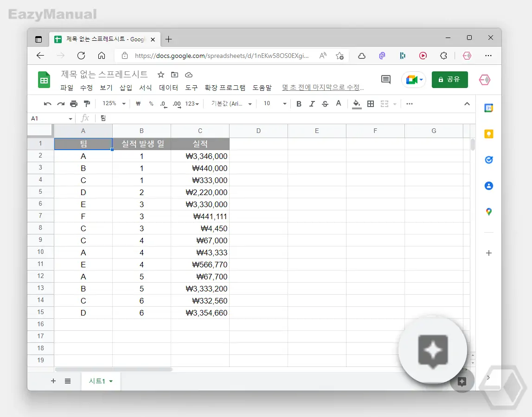Expand merge cells options arrow
This screenshot has height=417, width=532.
395,104
